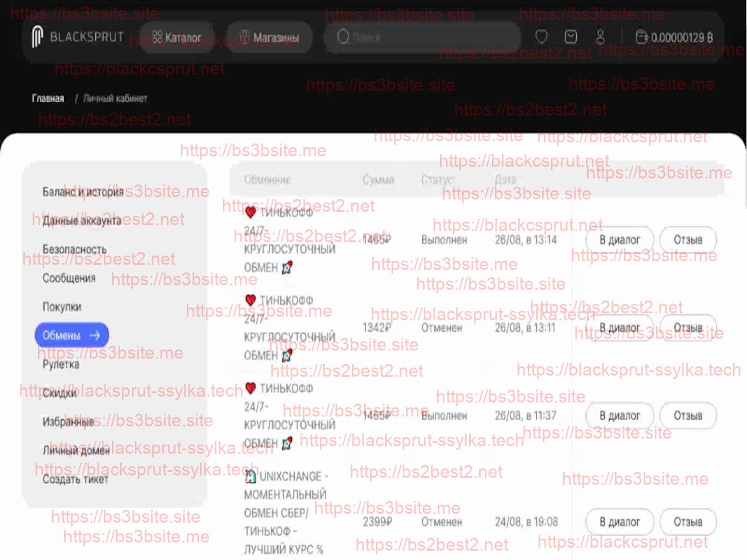The height and width of the screenshot is (560, 747).
Task: Click heart icon of 1342₽ exchanger
Action: pyautogui.click(x=250, y=300)
